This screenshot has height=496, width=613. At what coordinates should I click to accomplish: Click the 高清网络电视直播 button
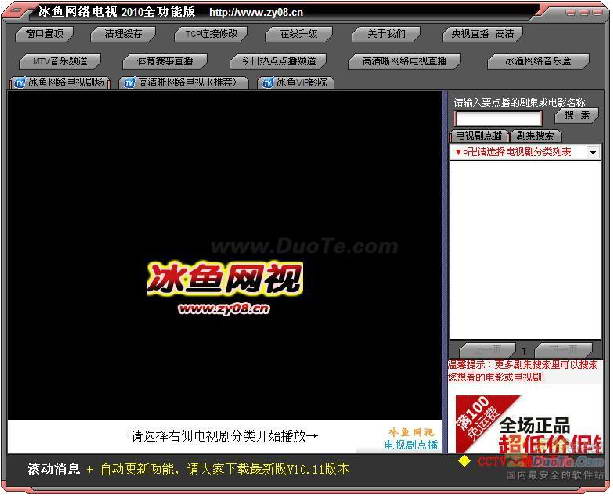(x=404, y=61)
